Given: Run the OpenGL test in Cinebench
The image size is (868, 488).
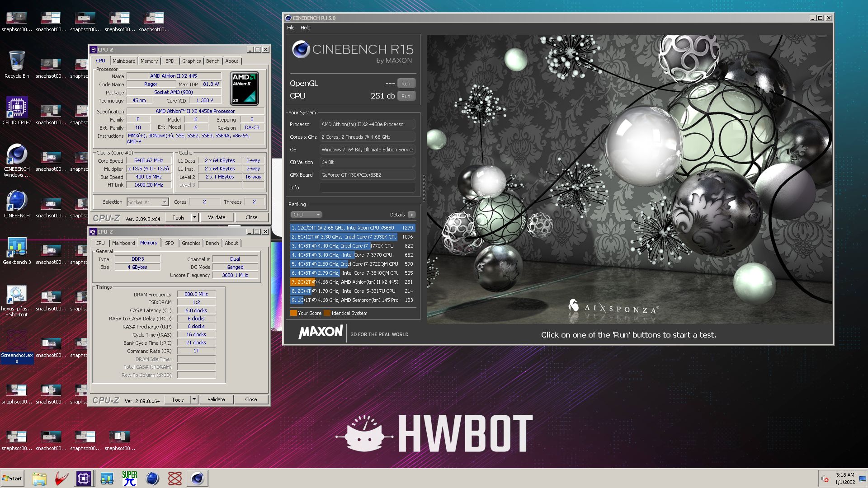Looking at the screenshot, I should (x=406, y=84).
